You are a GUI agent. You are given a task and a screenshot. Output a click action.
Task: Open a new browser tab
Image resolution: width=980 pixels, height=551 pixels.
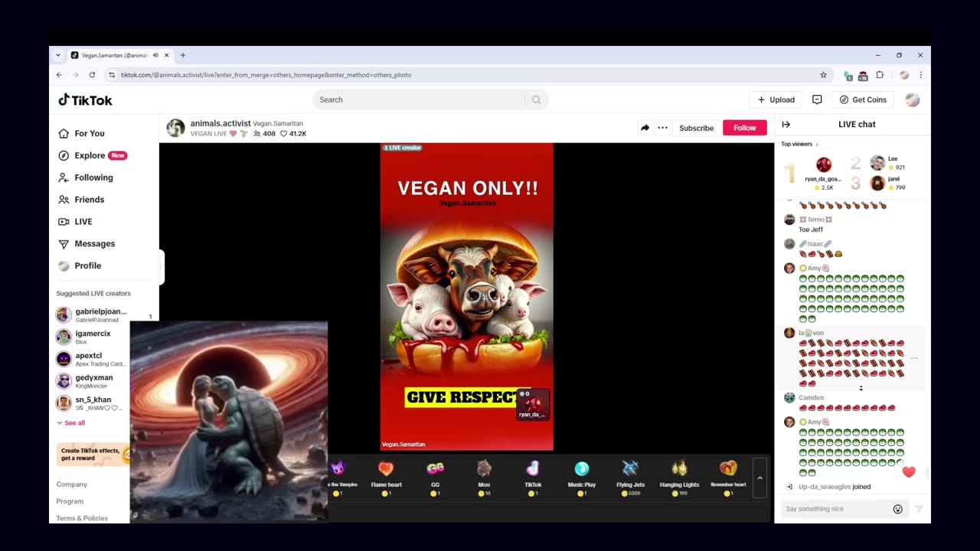pos(183,55)
